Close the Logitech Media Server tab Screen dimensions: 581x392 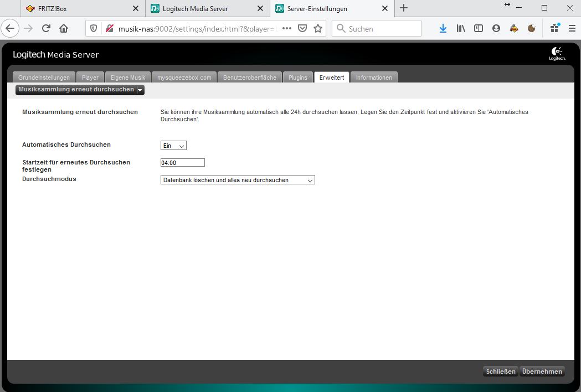tap(260, 8)
